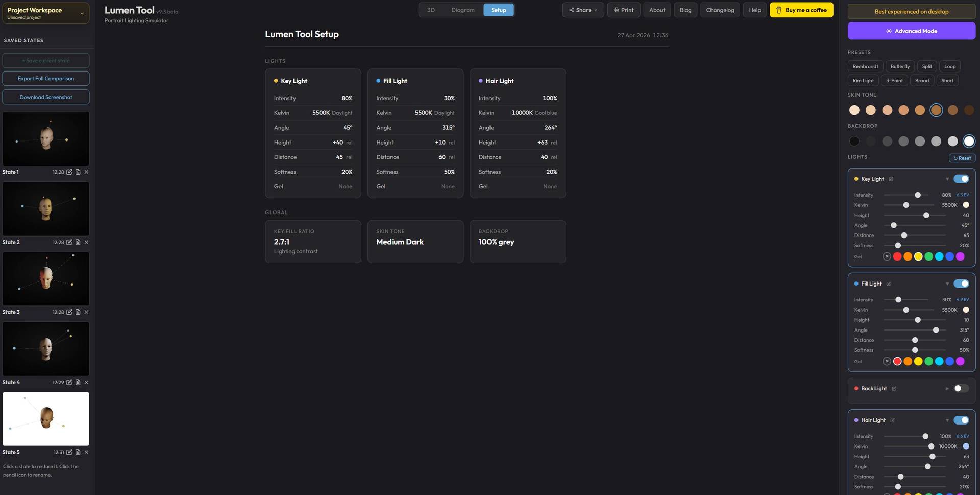This screenshot has height=495, width=980.
Task: Edit the Hair Light name icon
Action: (892, 420)
